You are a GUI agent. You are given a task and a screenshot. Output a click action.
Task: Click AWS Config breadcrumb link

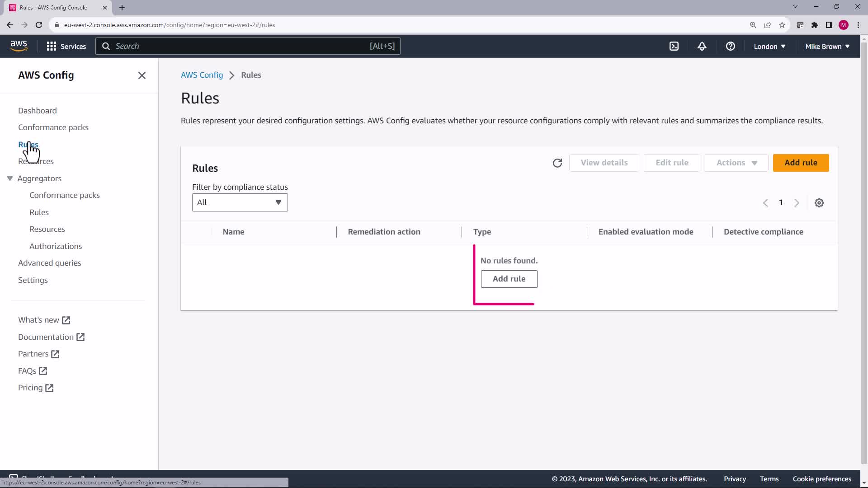click(202, 75)
